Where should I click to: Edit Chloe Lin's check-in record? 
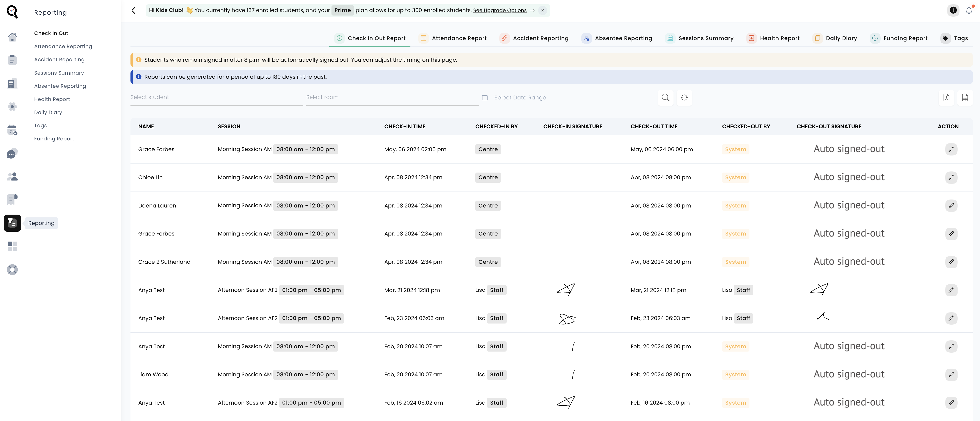[951, 177]
